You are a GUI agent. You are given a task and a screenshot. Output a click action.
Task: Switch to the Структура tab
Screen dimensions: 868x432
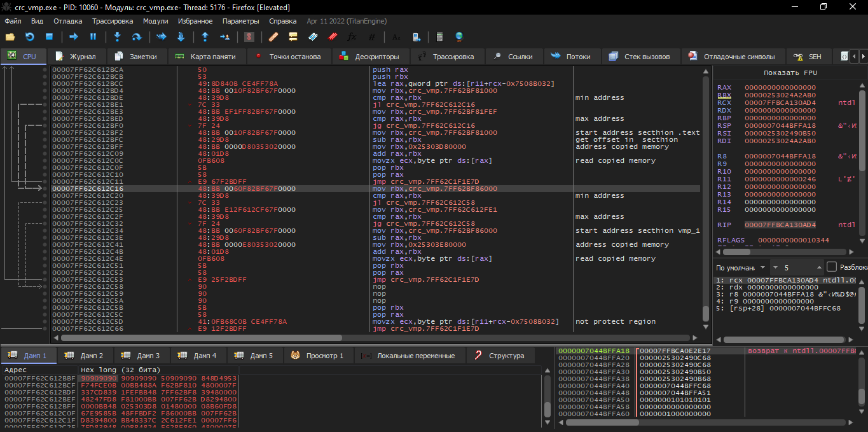tap(500, 356)
